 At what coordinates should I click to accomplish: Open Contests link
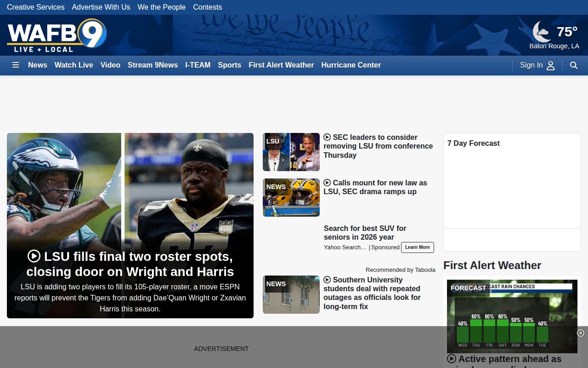coord(208,7)
